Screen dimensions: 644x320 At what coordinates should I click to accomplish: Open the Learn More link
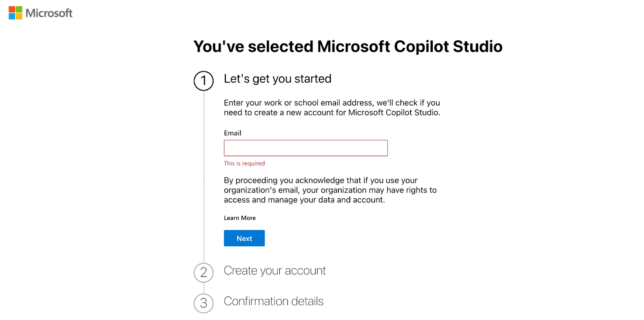point(239,218)
